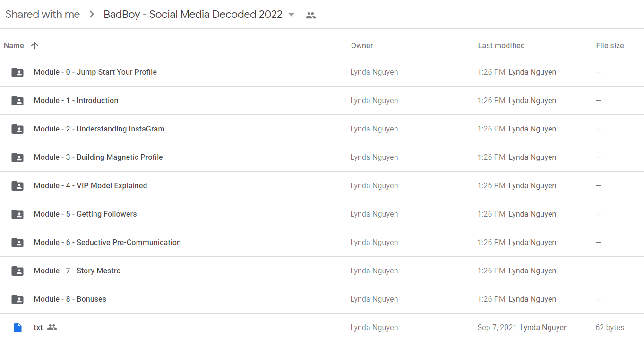The image size is (644, 341).
Task: Click the File size column header
Action: coord(610,46)
